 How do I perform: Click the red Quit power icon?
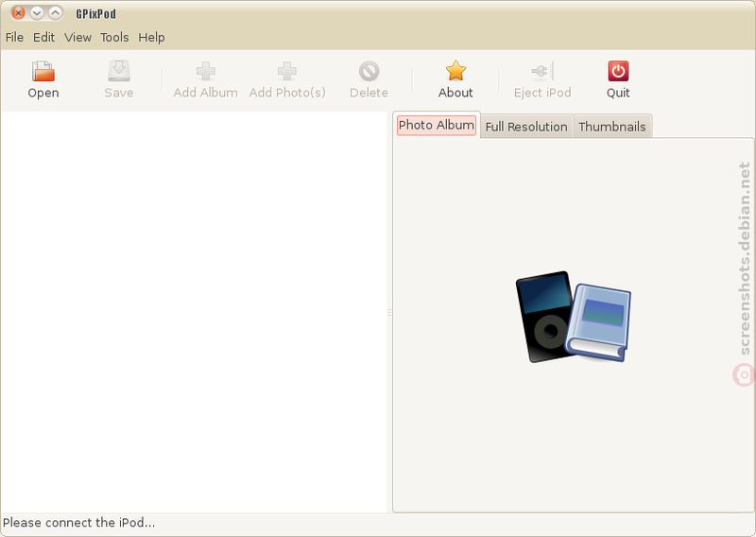(x=618, y=71)
